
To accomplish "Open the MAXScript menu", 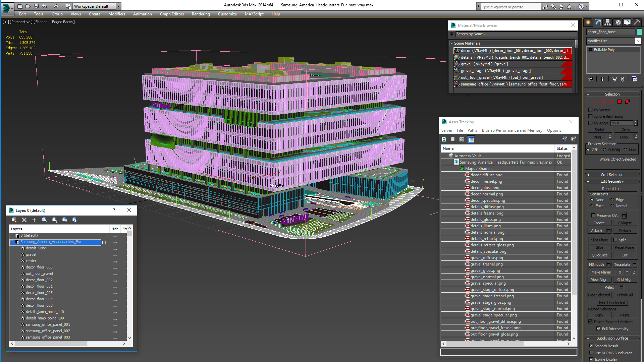I will pyautogui.click(x=254, y=14).
